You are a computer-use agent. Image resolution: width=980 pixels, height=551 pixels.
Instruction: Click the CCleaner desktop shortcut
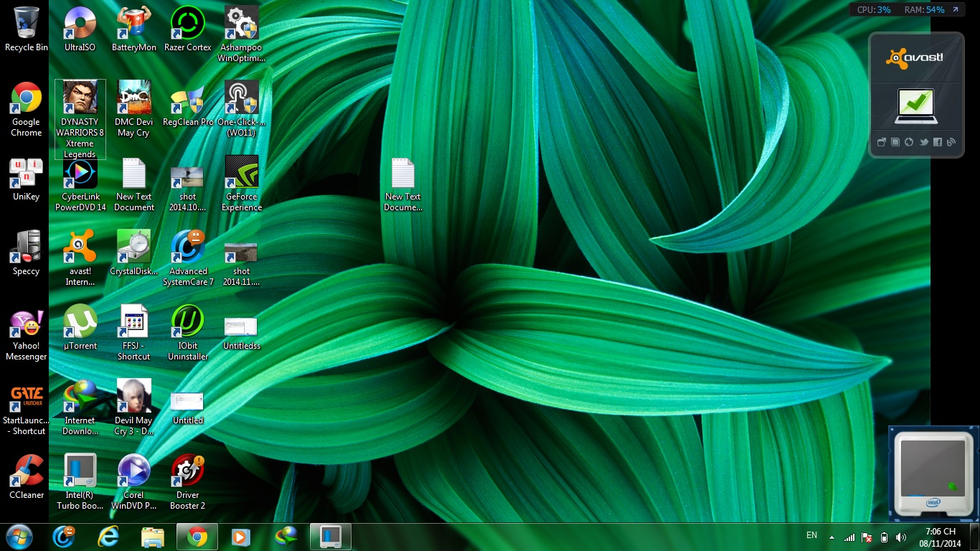27,471
